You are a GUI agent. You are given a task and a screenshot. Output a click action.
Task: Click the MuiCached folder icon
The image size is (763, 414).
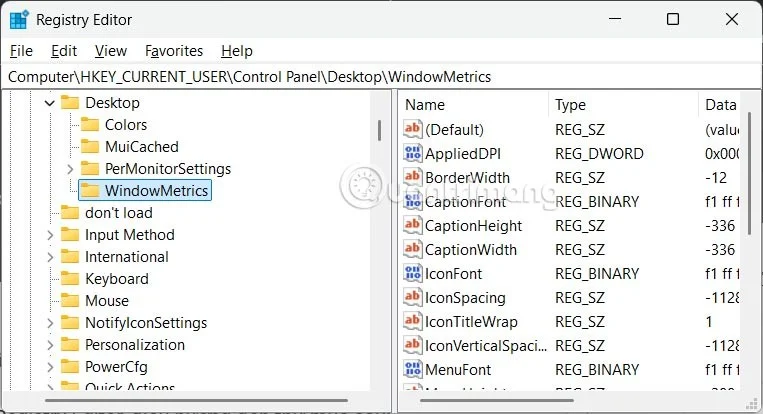tap(90, 146)
